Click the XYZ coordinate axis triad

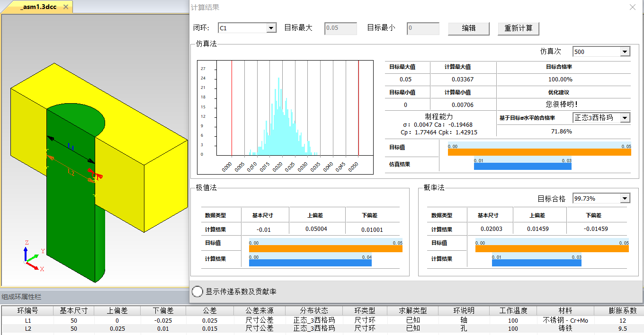(34, 256)
